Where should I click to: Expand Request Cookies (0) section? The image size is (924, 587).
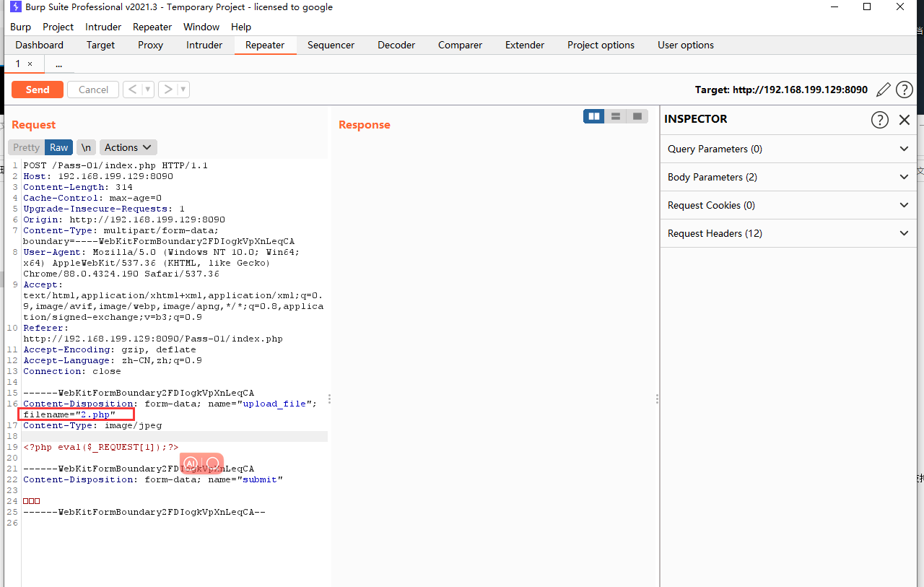tap(788, 205)
